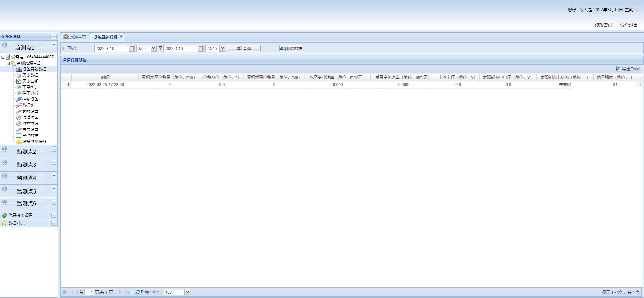Close the 设备最新数据 tab
Image resolution: width=644 pixels, height=298 pixels.
(x=121, y=36)
